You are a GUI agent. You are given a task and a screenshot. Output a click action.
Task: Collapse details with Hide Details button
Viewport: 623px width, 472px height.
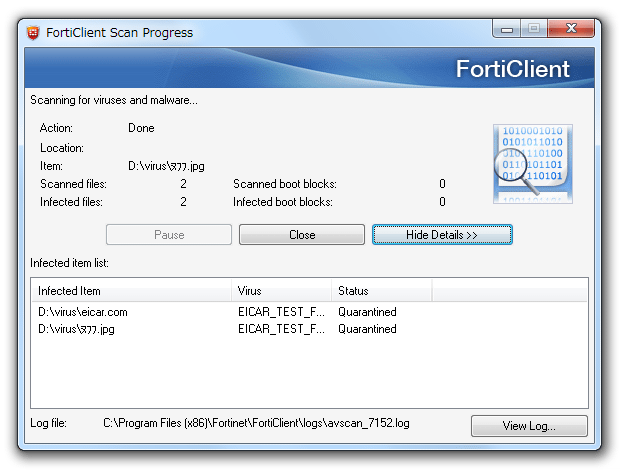pyautogui.click(x=442, y=234)
